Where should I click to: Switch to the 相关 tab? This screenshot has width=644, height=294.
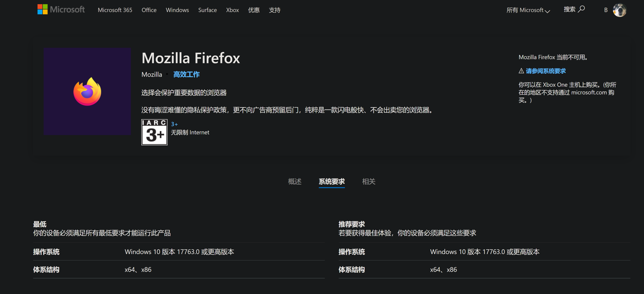[x=369, y=181]
